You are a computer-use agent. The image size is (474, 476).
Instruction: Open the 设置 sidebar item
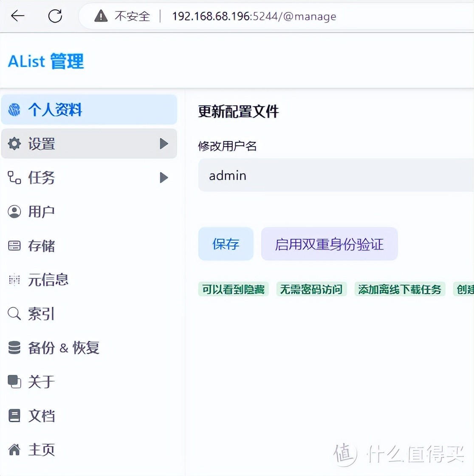pyautogui.click(x=89, y=144)
